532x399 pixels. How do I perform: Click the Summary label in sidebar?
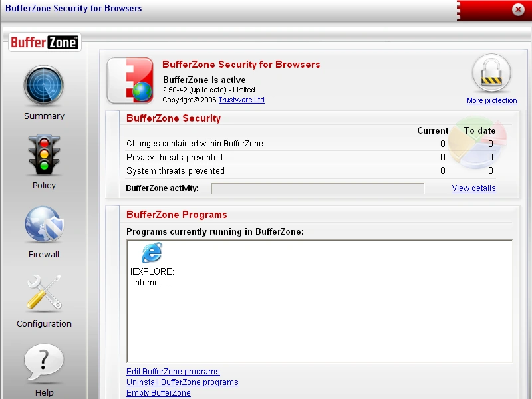(x=44, y=116)
